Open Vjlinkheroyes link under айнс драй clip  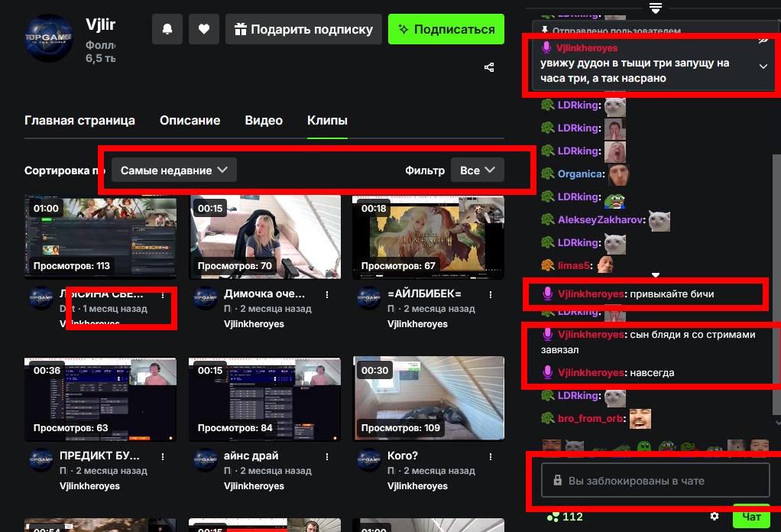coord(254,486)
